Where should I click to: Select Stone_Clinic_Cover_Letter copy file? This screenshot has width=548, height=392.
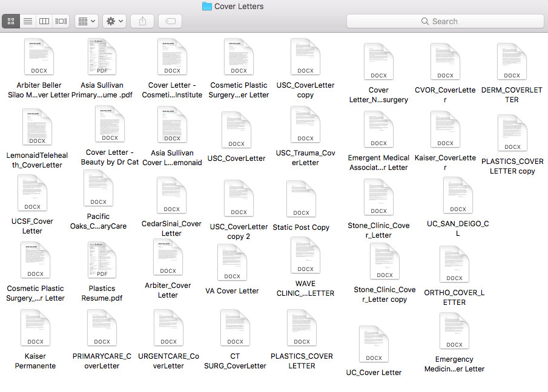[385, 261]
